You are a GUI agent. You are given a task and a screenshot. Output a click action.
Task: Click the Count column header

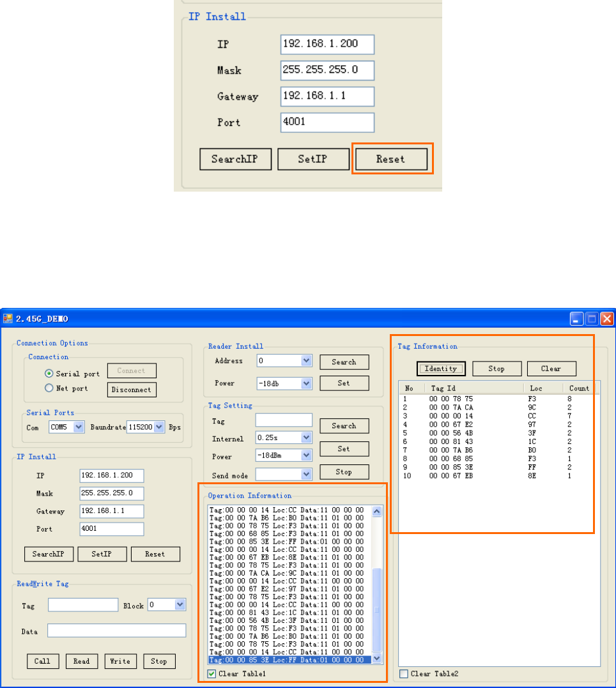point(581,388)
